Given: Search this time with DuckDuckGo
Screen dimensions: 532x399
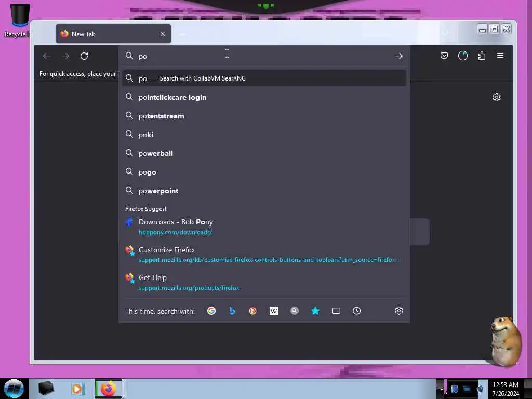Looking at the screenshot, I should coord(253,311).
